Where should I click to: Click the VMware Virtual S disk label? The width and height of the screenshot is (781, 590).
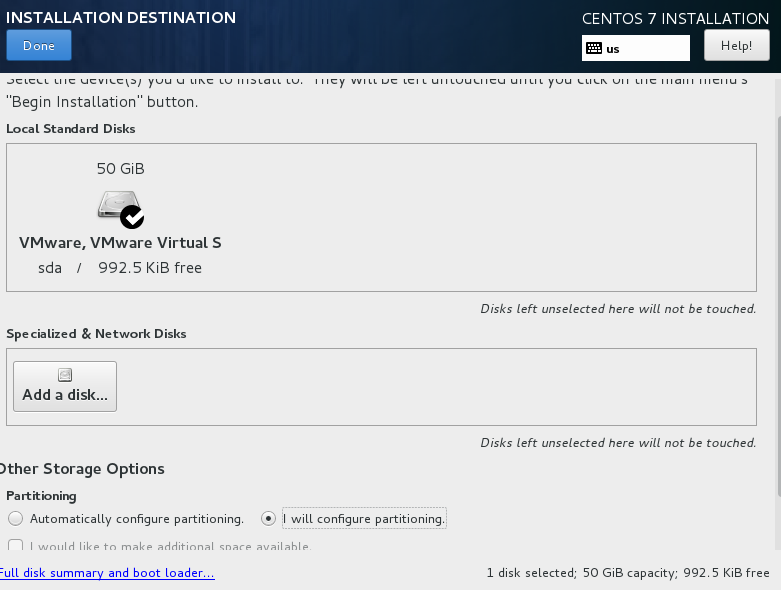120,242
